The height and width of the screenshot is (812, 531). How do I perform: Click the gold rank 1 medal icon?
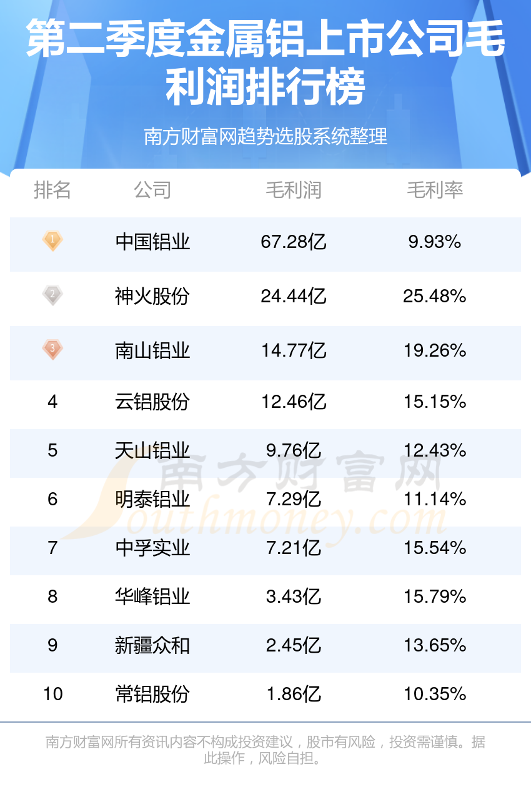[x=52, y=240]
